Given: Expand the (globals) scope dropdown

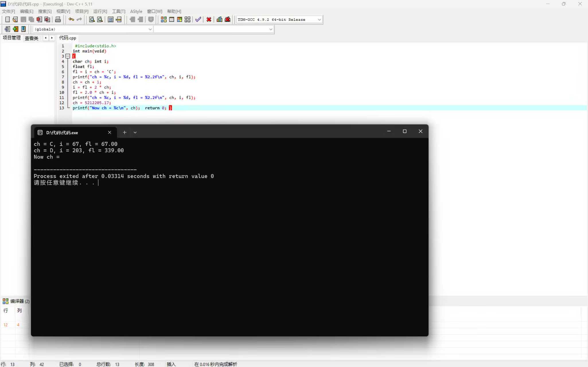Looking at the screenshot, I should click(x=150, y=29).
